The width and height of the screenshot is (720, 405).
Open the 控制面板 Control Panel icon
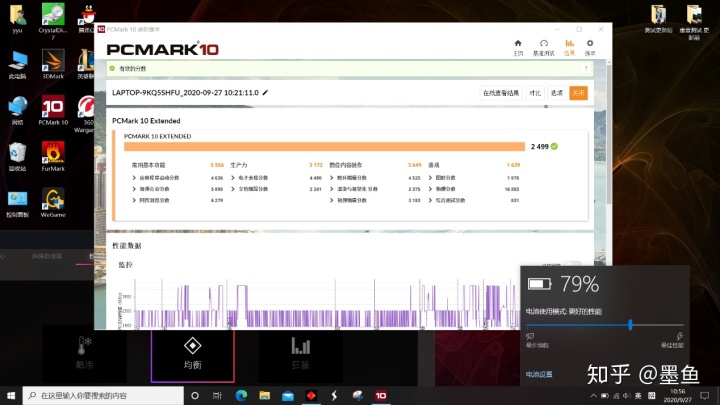coord(17,204)
